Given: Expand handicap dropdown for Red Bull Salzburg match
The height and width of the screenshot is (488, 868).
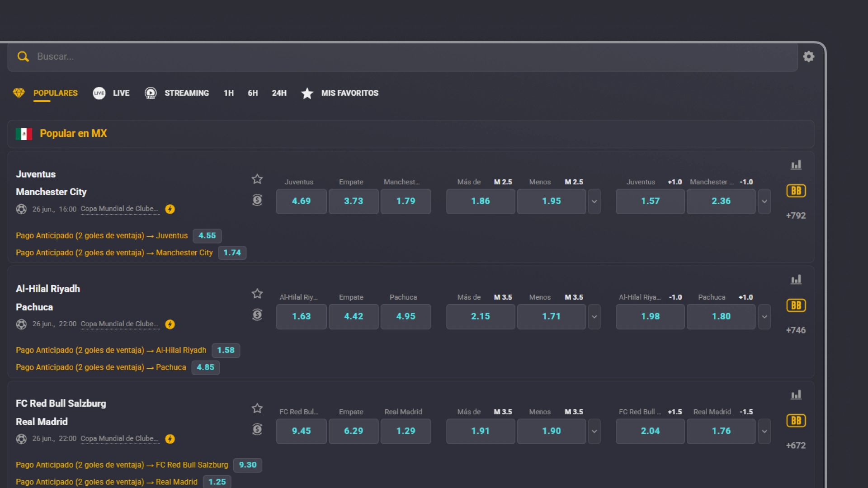Looking at the screenshot, I should coord(764,432).
